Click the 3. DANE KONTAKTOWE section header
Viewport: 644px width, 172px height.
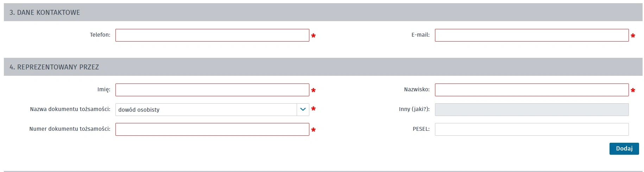click(x=323, y=12)
